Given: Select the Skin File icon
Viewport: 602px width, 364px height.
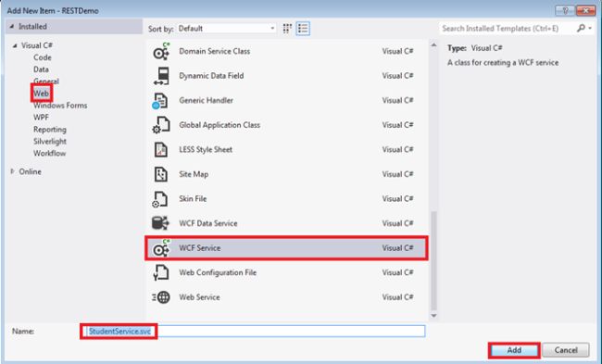Looking at the screenshot, I should pyautogui.click(x=160, y=199).
